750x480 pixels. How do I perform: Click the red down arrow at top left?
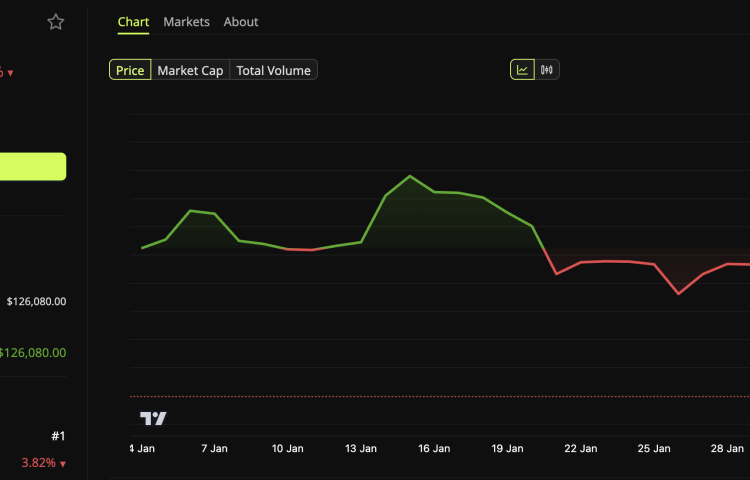(10, 73)
